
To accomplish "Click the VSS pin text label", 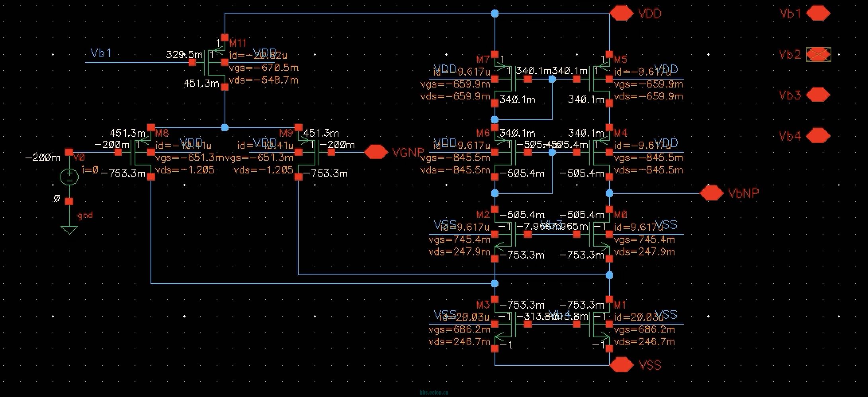I will coord(650,365).
